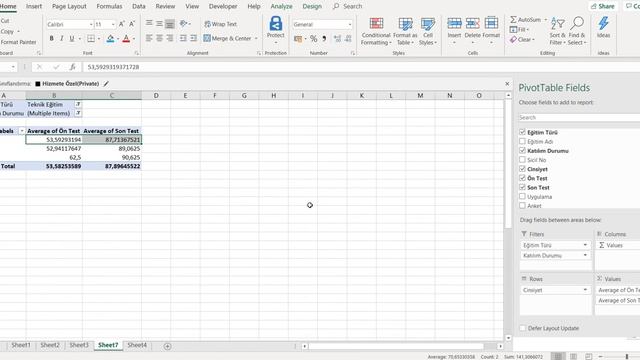Switch to Sheet1 tab

coord(20,345)
